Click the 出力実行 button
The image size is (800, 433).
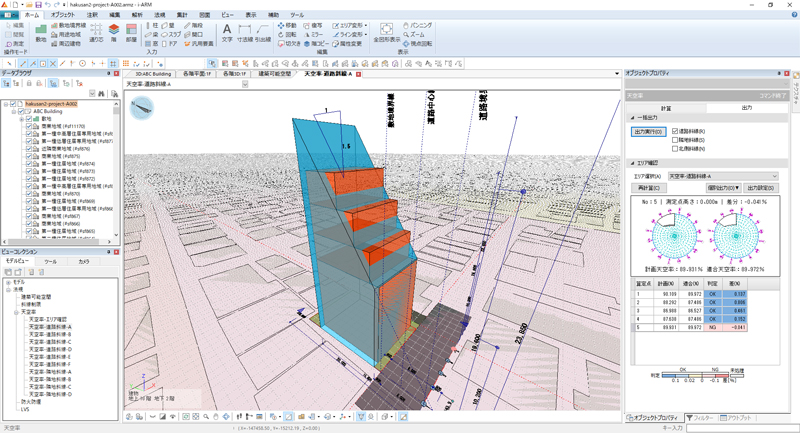pos(648,131)
